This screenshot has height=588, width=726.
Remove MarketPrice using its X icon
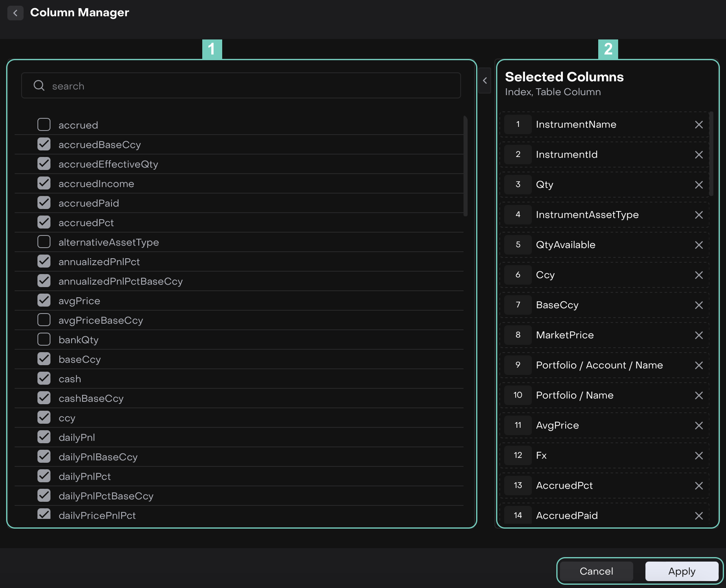pos(699,335)
